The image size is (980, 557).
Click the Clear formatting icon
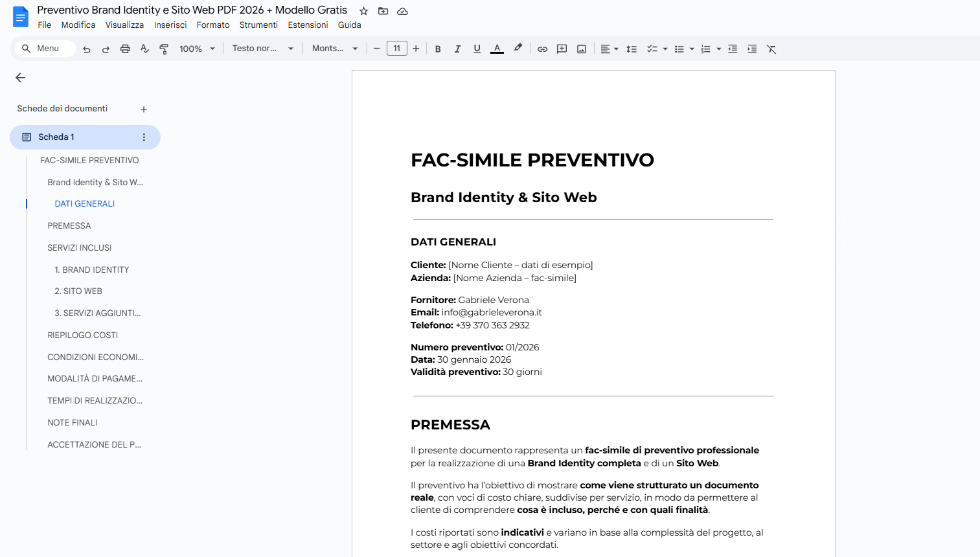[771, 49]
